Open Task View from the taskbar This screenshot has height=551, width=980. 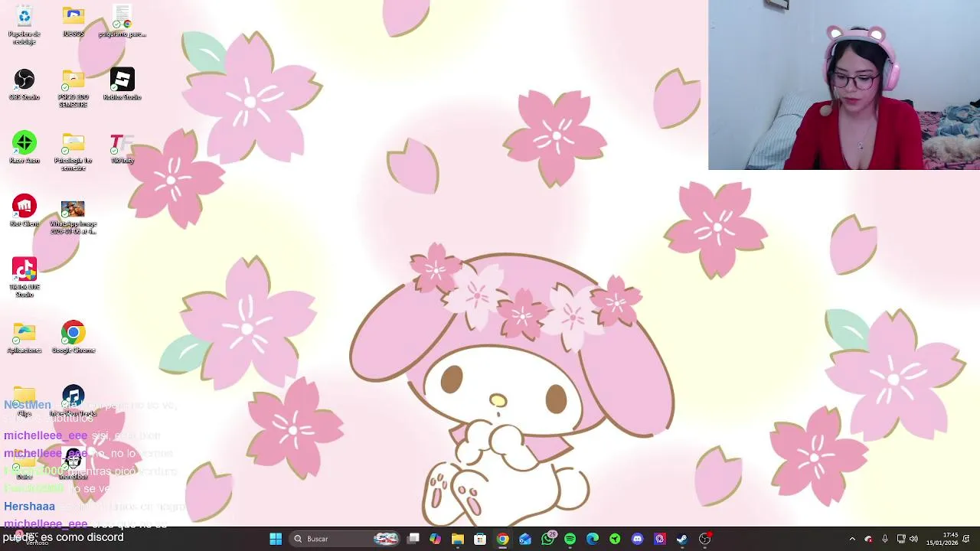click(413, 539)
